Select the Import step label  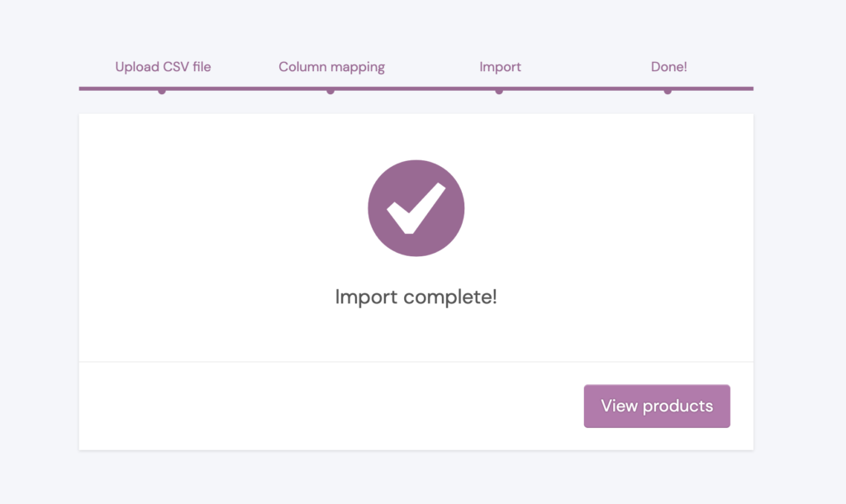click(x=500, y=67)
